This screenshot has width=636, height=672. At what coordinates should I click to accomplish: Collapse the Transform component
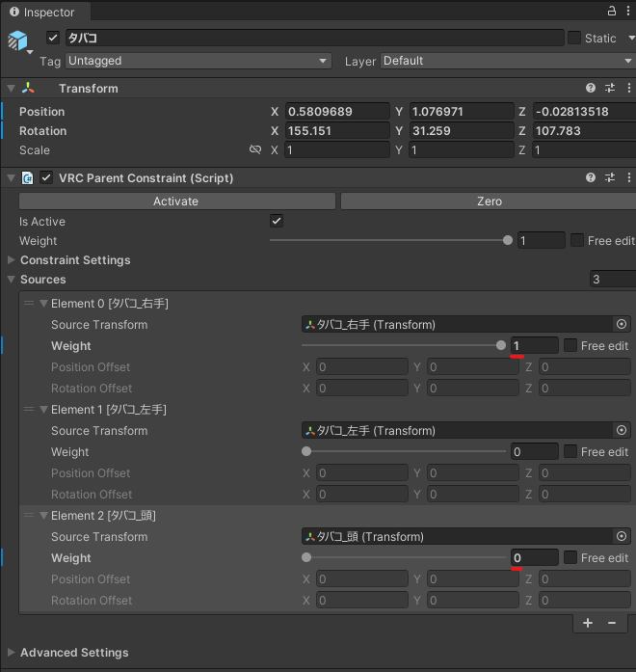pyautogui.click(x=12, y=89)
